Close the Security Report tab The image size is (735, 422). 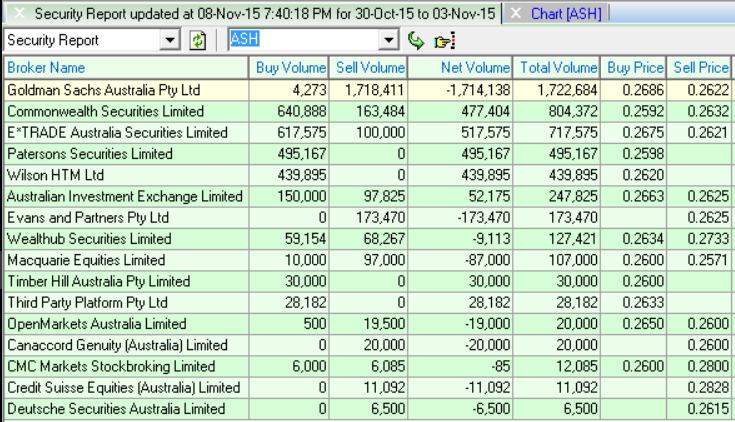[19, 13]
